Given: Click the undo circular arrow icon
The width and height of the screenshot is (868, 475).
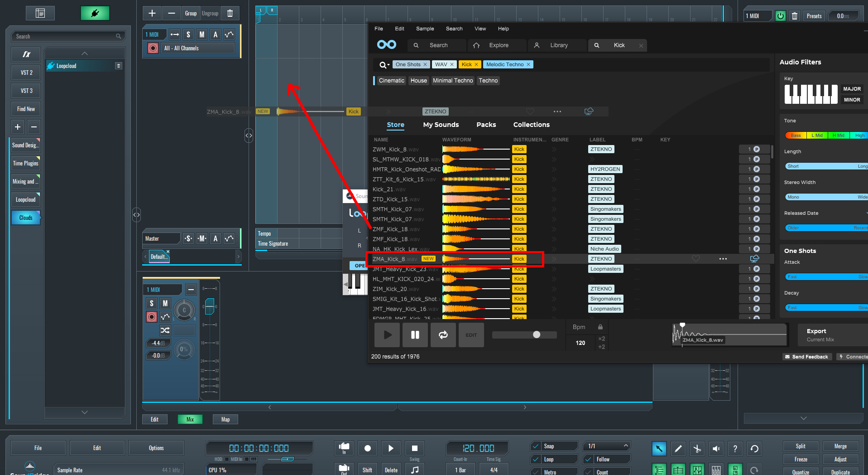Looking at the screenshot, I should (754, 449).
